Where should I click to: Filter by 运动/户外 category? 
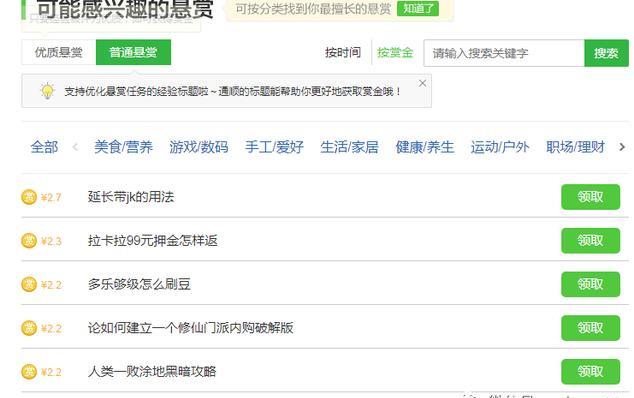tap(500, 147)
